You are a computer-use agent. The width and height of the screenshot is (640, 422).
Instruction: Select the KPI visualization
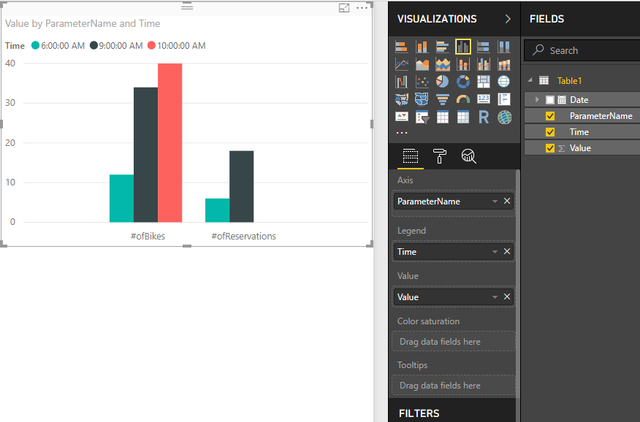click(x=402, y=117)
